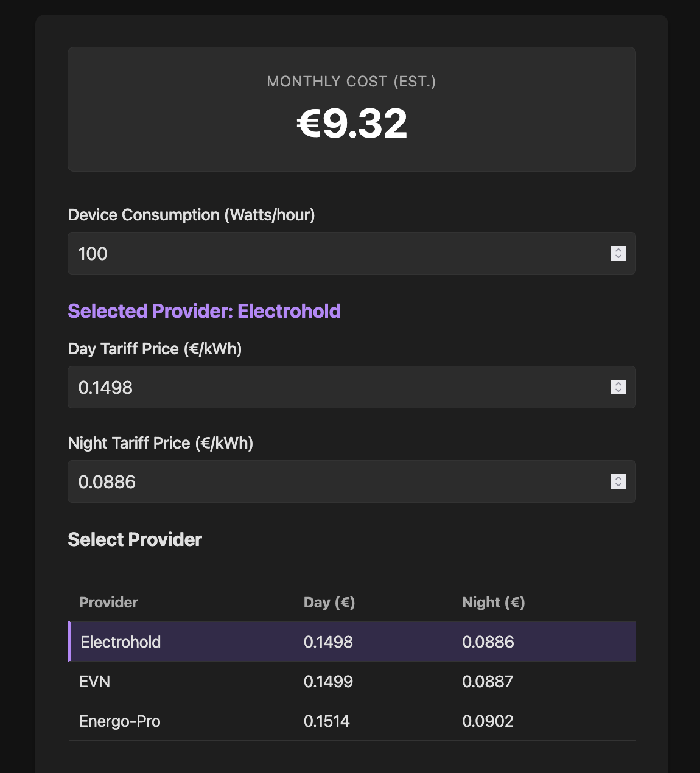The height and width of the screenshot is (773, 700).
Task: Decrement the Night Tariff Price using its stepper
Action: click(x=618, y=486)
